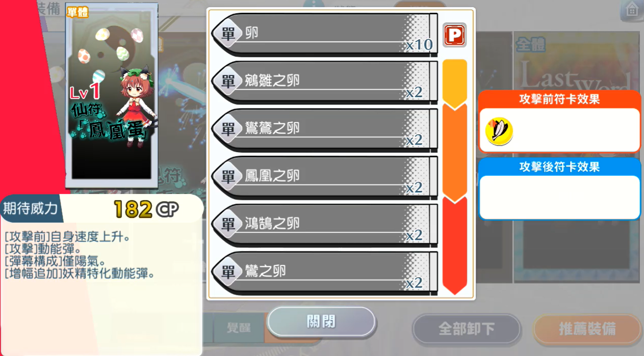
Task: Click the 鳳凰蛋 spell card thumbnail
Action: click(111, 96)
